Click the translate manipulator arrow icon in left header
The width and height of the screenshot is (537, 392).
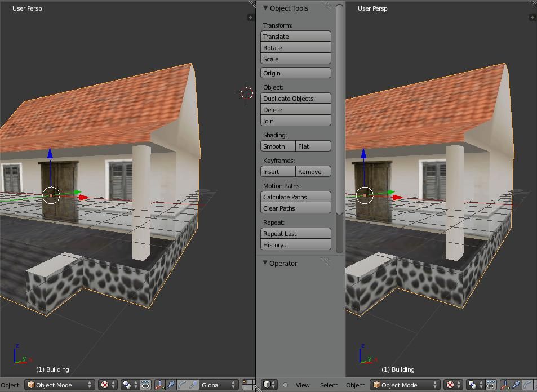(171, 385)
